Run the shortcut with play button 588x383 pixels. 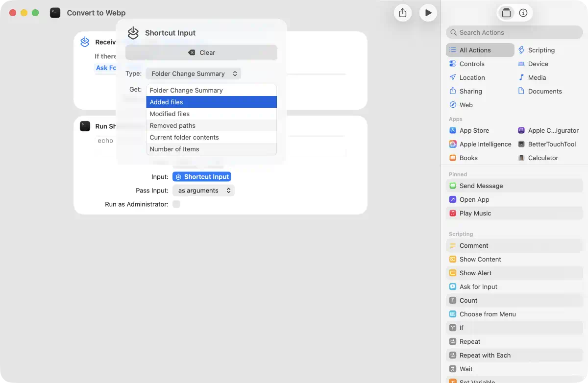(428, 13)
